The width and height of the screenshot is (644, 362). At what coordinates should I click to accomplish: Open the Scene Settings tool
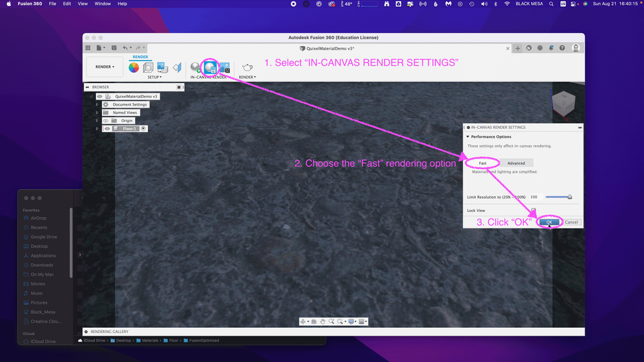pyautogui.click(x=148, y=68)
